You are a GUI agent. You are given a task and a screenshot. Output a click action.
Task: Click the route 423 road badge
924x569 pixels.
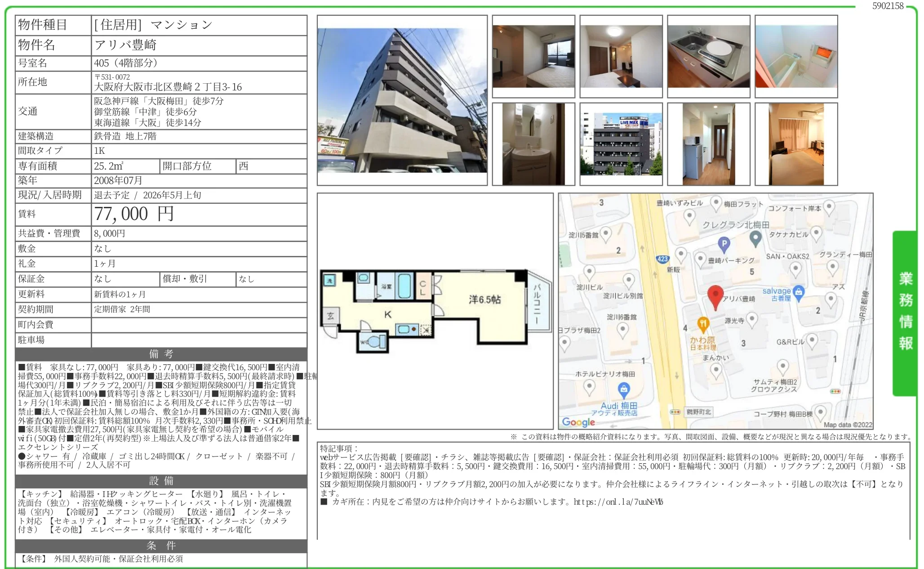point(662,259)
